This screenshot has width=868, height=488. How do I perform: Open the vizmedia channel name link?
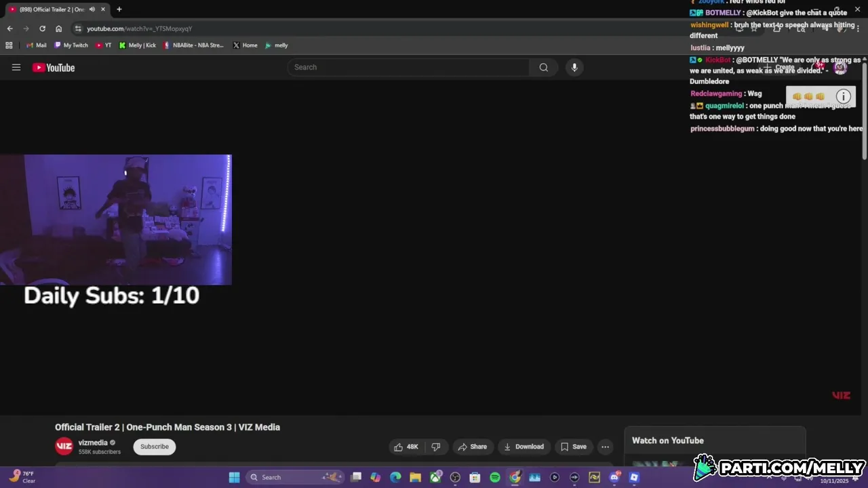coord(93,443)
